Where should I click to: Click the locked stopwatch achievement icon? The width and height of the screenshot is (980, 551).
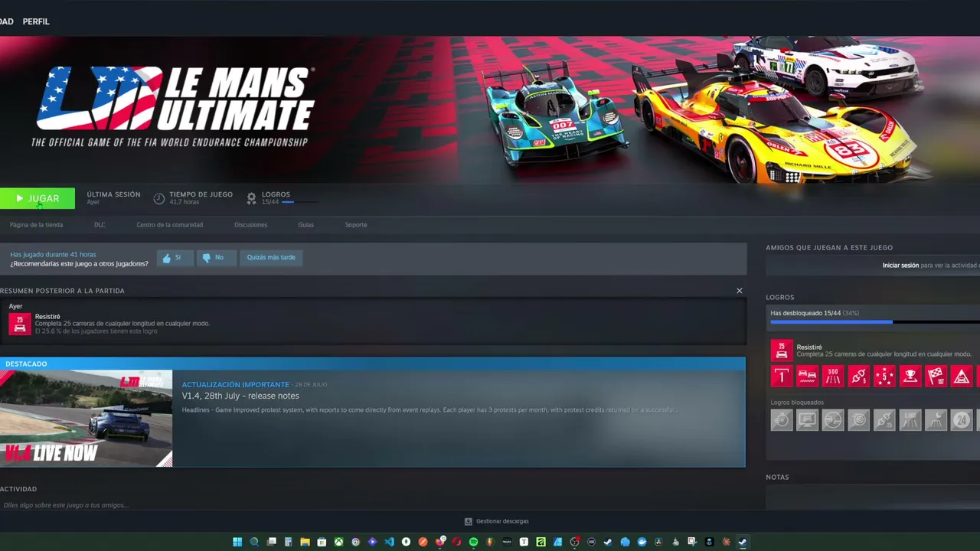782,420
